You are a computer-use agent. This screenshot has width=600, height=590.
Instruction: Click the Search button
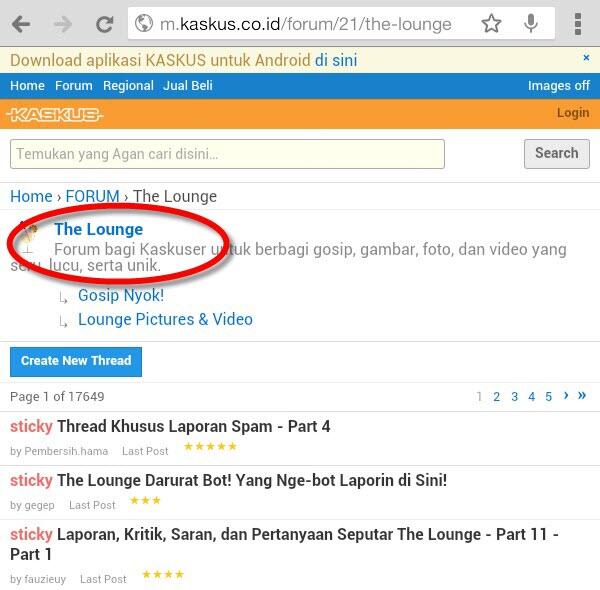coord(557,153)
